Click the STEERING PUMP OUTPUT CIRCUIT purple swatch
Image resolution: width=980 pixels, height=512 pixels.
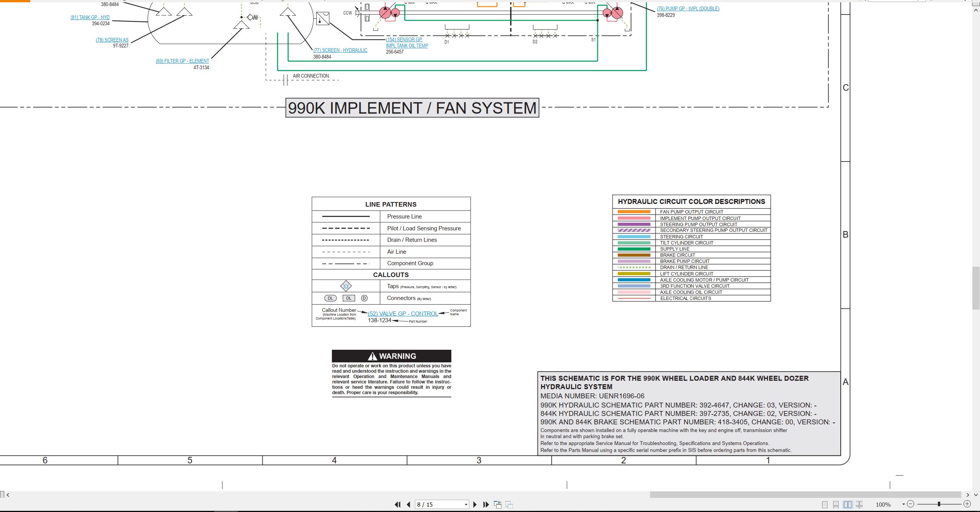[x=634, y=224]
